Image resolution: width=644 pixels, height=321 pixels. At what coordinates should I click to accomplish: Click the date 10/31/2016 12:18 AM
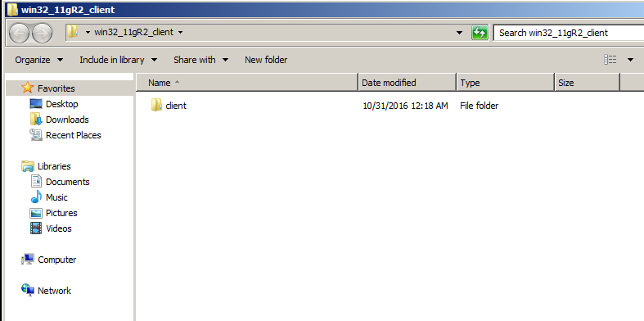pos(405,106)
